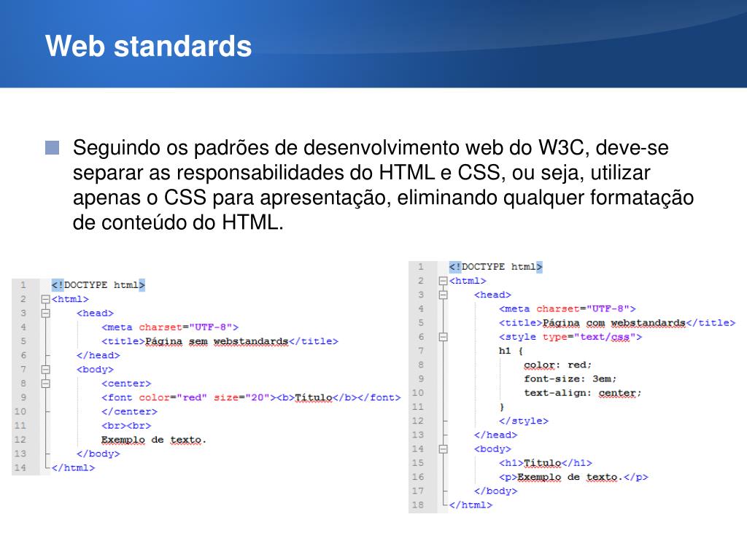Collapse the html fold marker in right code
The height and width of the screenshot is (560, 747).
point(443,281)
